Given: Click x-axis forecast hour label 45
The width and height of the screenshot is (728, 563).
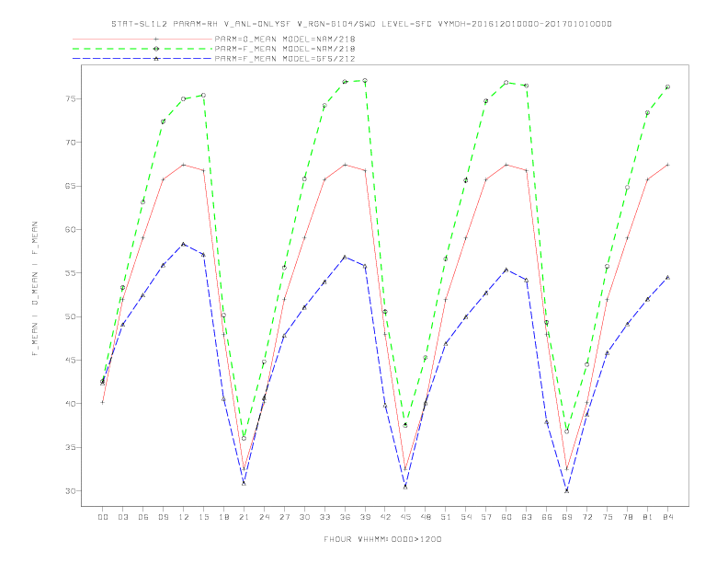Looking at the screenshot, I should [x=405, y=517].
